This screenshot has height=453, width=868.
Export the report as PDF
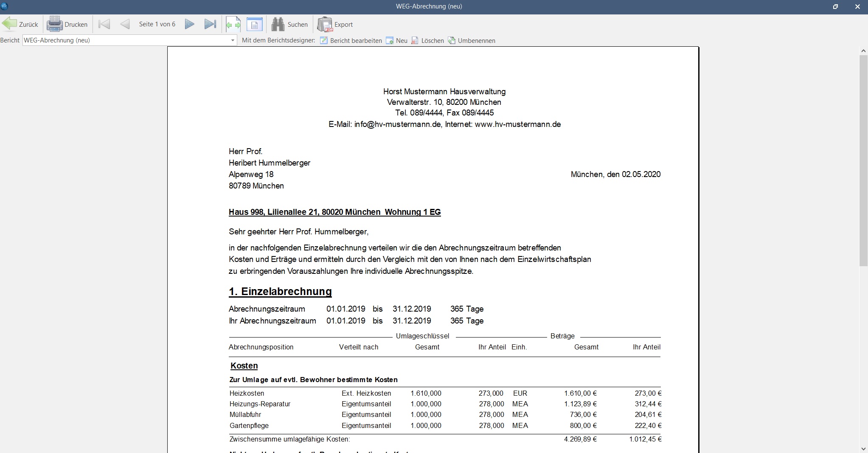coord(335,24)
